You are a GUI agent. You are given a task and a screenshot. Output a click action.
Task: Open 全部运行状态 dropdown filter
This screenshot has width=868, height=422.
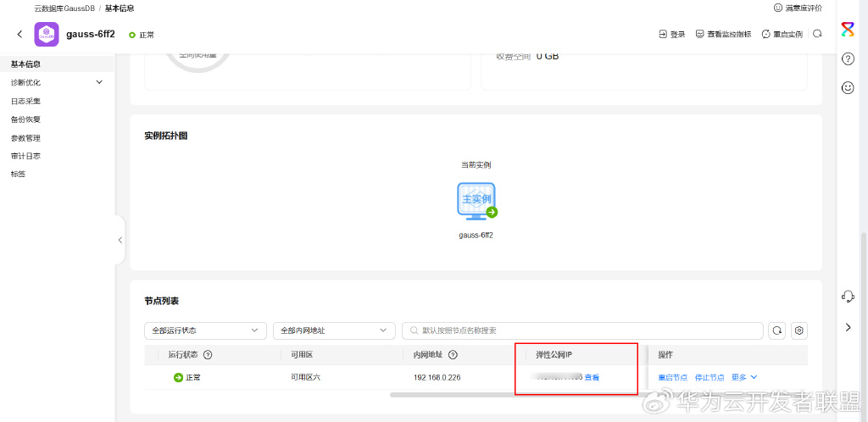click(x=205, y=330)
